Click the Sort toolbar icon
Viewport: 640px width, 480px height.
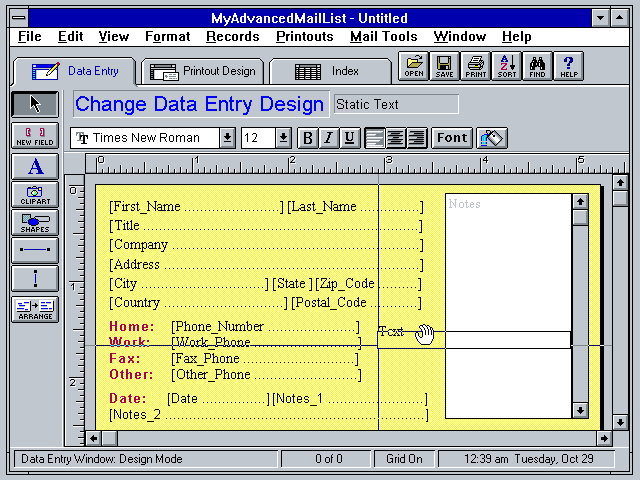[507, 66]
